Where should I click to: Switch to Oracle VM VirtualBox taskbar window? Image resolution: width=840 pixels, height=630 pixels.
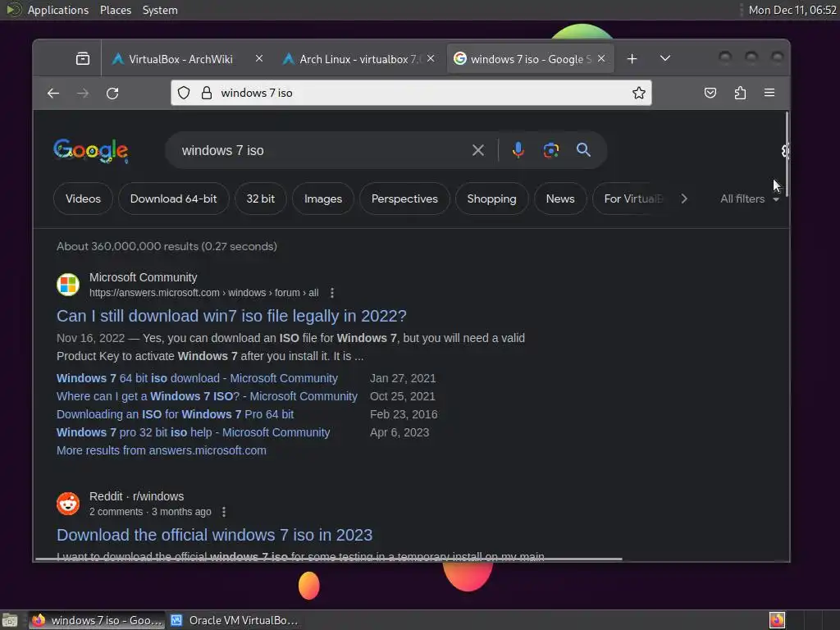pos(235,620)
